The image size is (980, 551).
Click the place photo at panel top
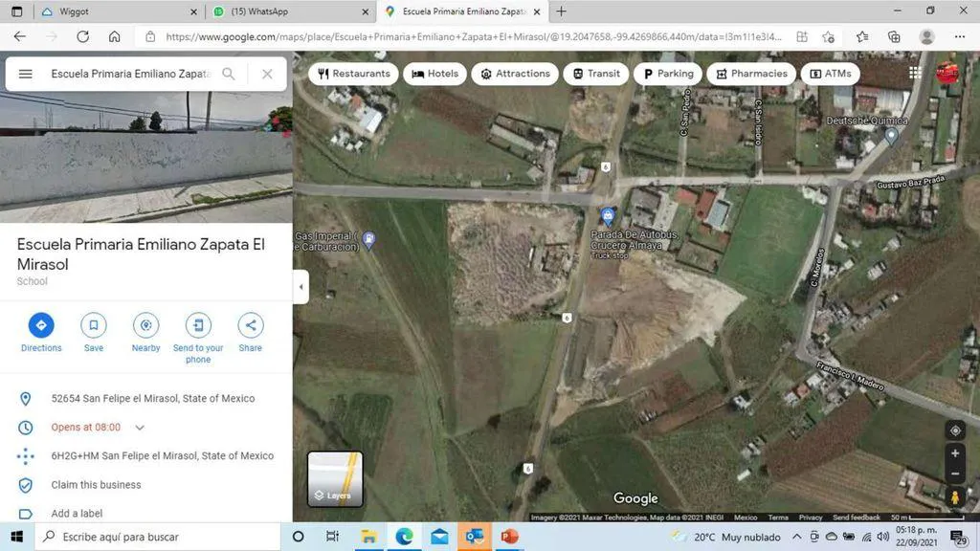pyautogui.click(x=146, y=157)
